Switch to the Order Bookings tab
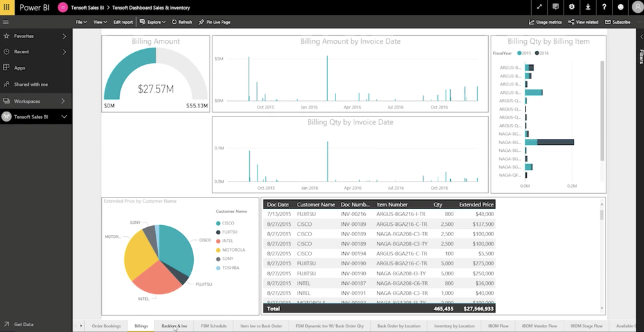 tap(106, 326)
